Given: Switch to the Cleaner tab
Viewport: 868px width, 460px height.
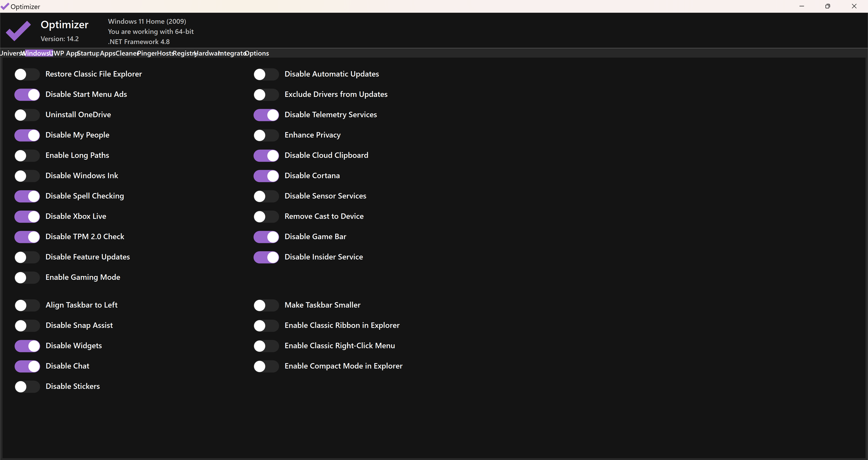Looking at the screenshot, I should 126,53.
